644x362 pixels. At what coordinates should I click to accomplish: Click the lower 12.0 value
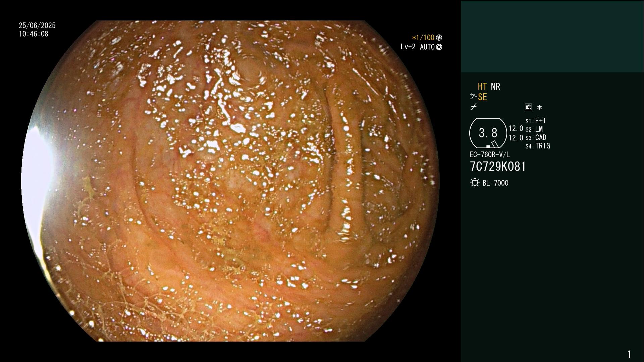516,138
